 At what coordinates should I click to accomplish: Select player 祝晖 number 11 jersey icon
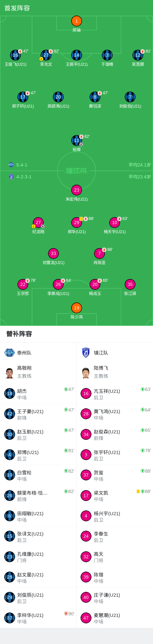(x=77, y=141)
